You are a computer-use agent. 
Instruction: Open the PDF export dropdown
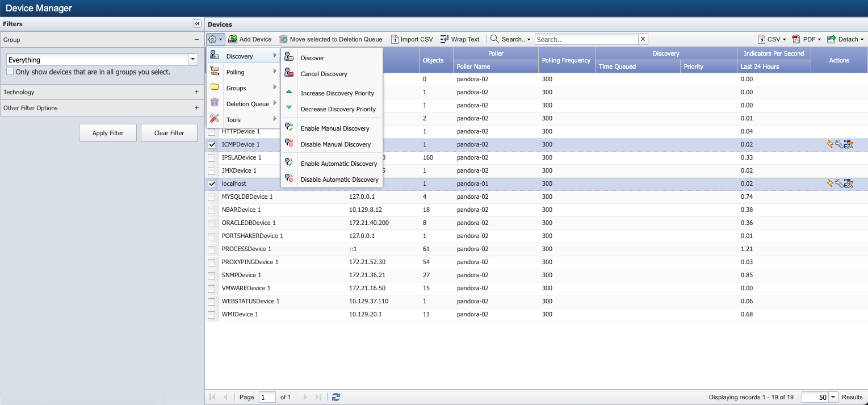[x=807, y=39]
